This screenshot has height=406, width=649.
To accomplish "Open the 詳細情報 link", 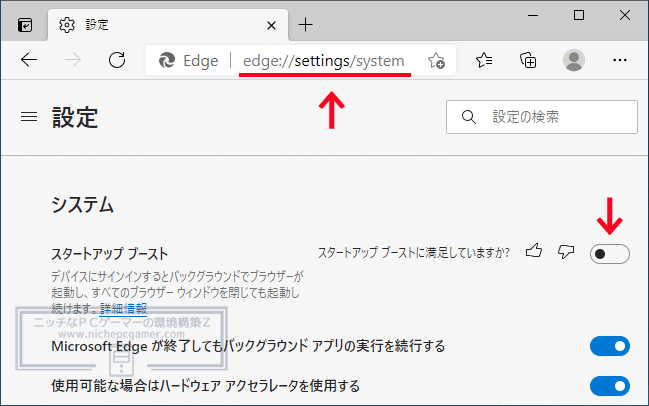I will point(123,309).
